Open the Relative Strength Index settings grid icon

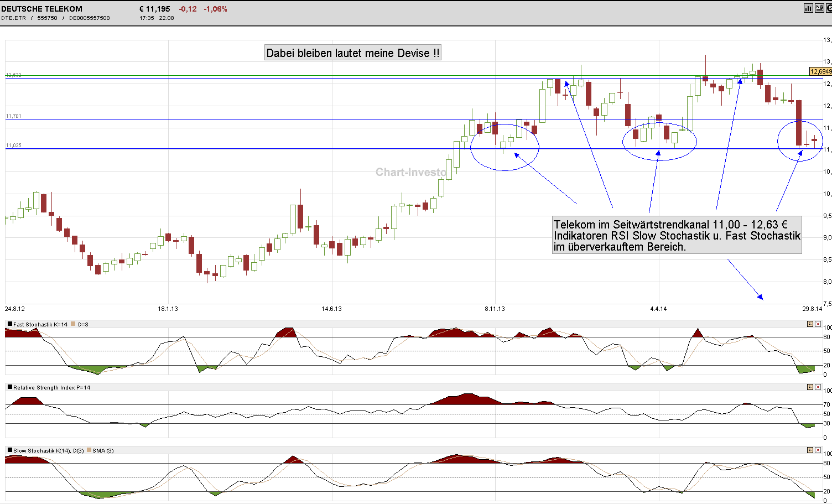pos(810,387)
